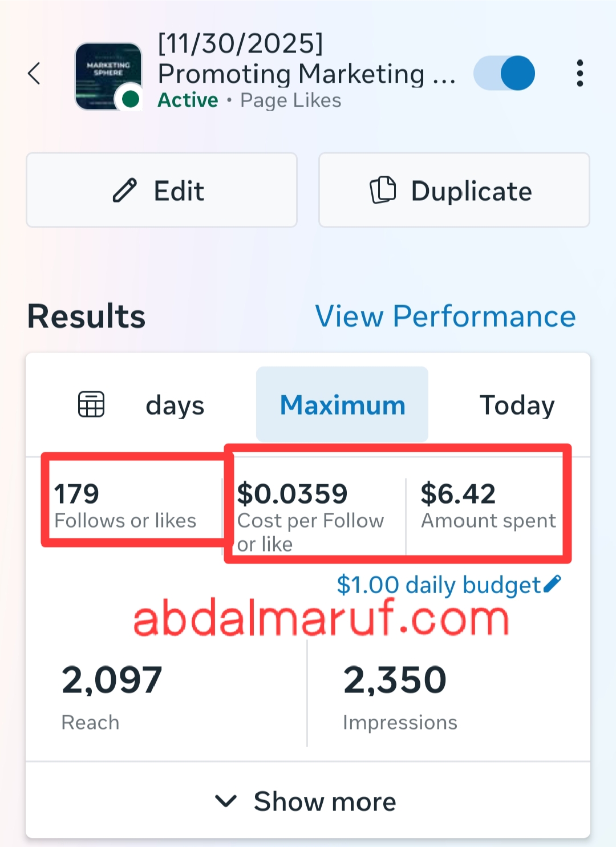Screen dimensions: 616x847
Task: Tap the Show more label
Action: point(325,801)
